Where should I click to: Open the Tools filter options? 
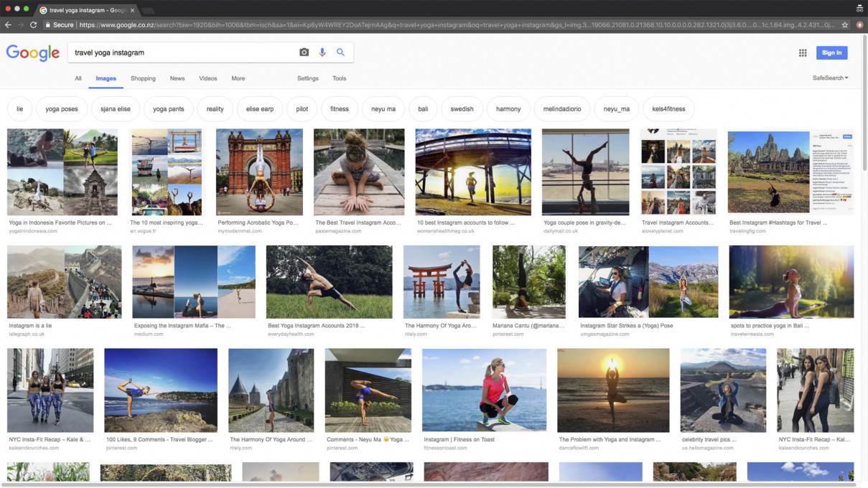point(340,78)
